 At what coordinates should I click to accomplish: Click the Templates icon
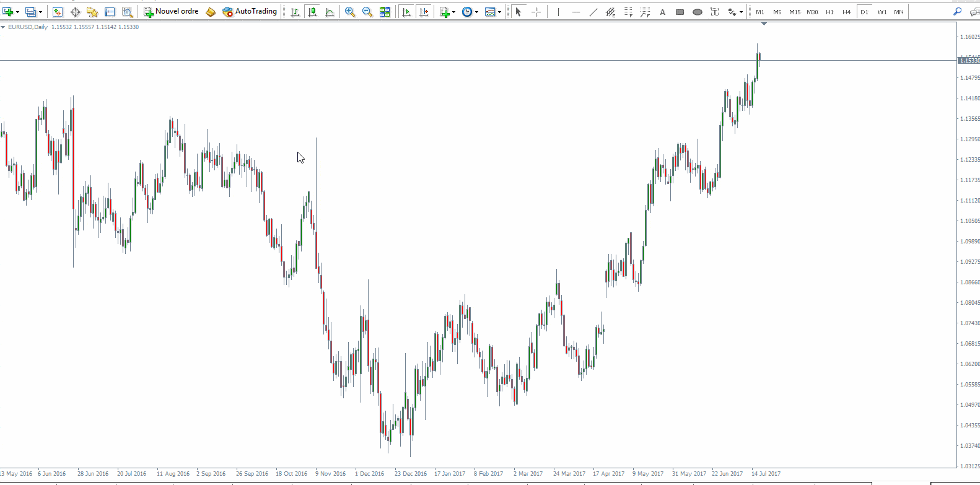coord(490,12)
